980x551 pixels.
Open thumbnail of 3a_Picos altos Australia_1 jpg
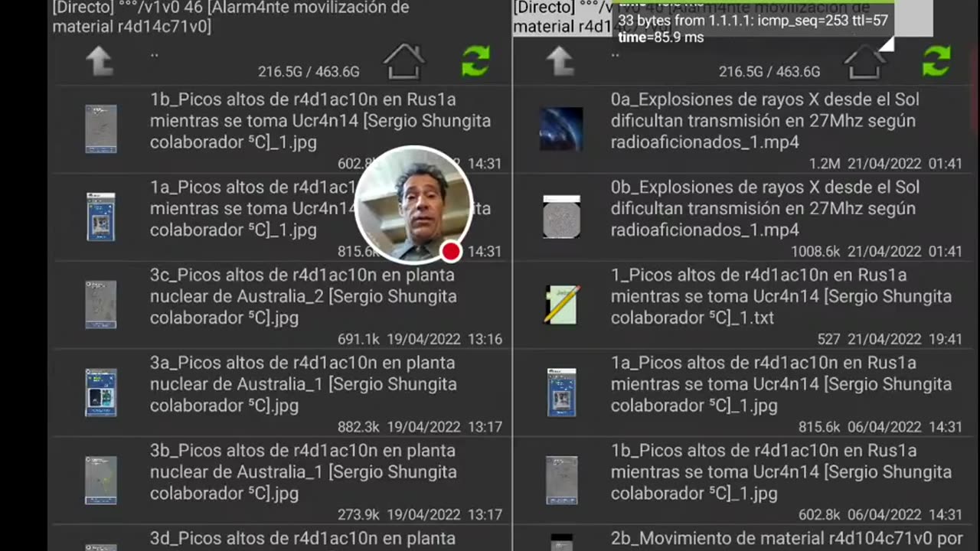click(x=101, y=393)
